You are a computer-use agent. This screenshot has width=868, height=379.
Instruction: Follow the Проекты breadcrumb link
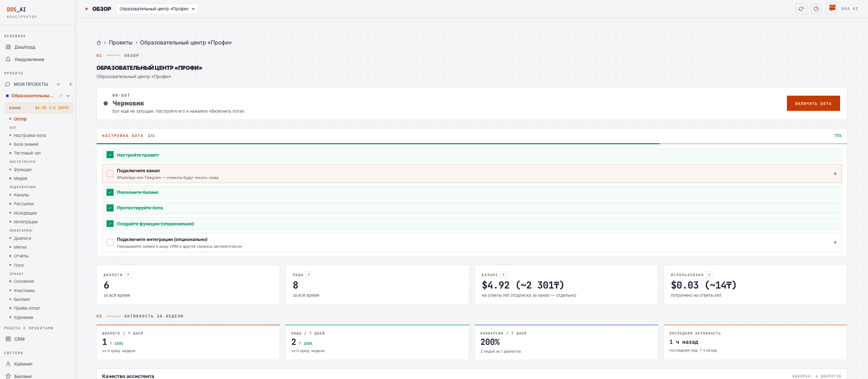(x=120, y=43)
